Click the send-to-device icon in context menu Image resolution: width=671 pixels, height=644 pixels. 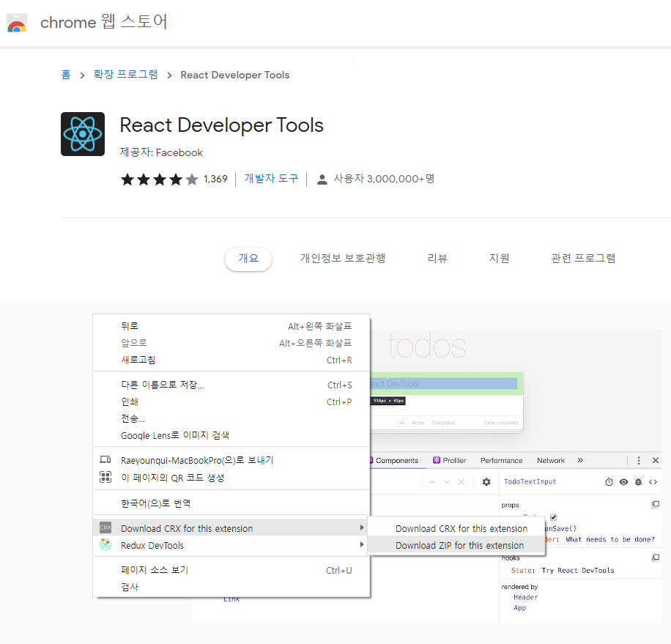(x=105, y=459)
